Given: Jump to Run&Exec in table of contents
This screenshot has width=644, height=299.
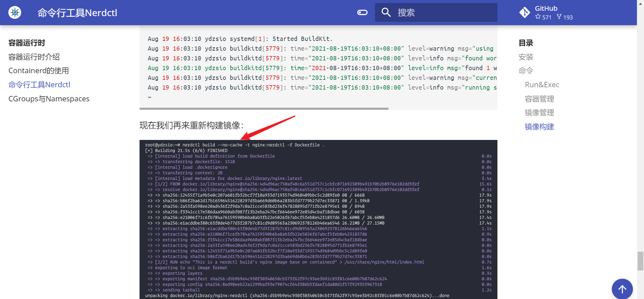Looking at the screenshot, I should [542, 85].
